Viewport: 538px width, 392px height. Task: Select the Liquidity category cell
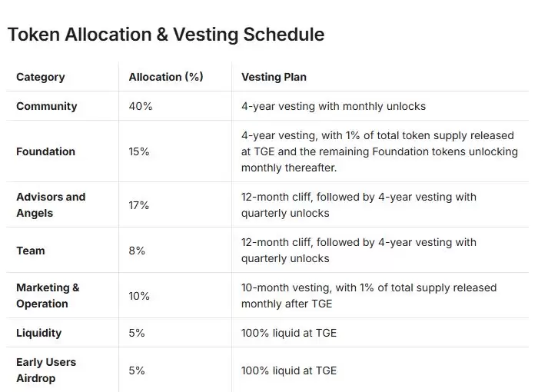pos(39,333)
